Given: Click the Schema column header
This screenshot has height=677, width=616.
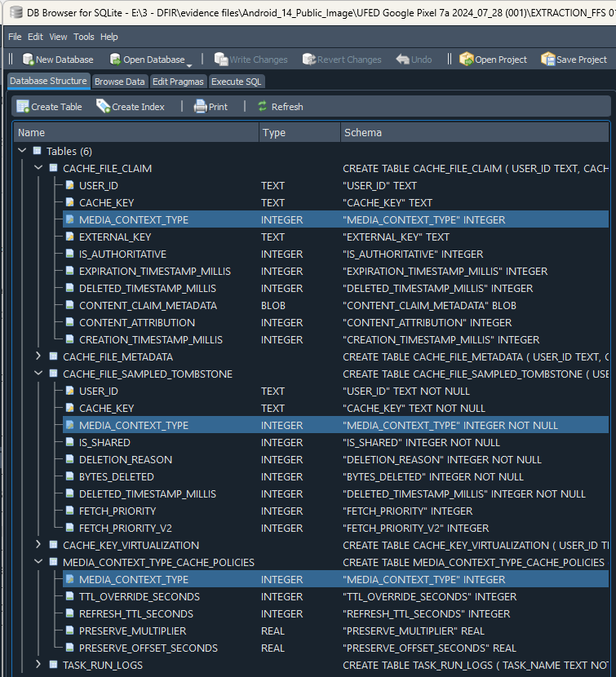Looking at the screenshot, I should [475, 133].
